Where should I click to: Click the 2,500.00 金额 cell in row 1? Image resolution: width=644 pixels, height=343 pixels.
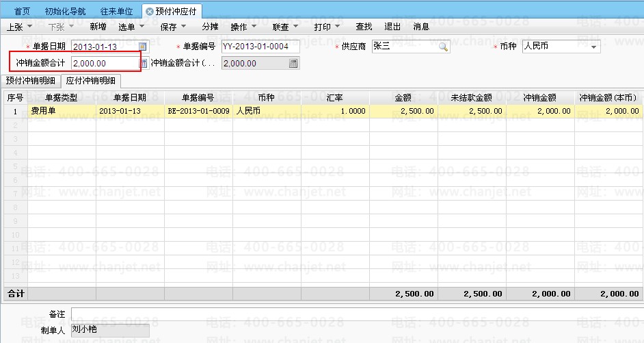(x=403, y=111)
